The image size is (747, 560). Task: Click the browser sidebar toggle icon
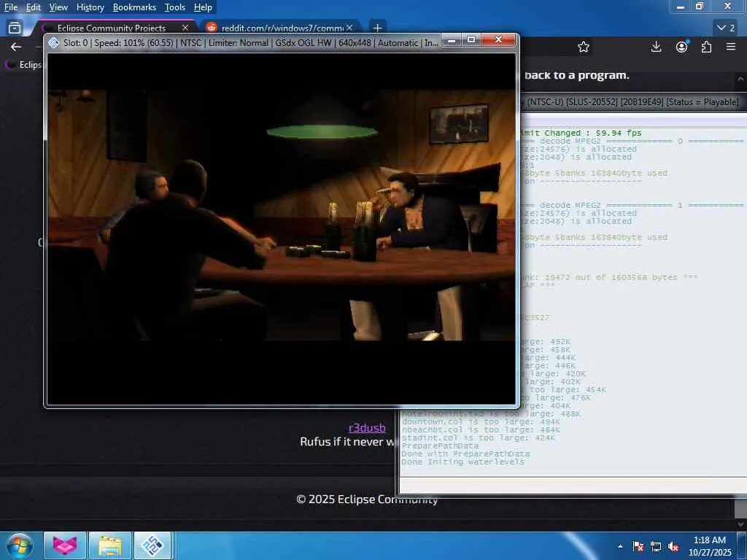tap(15, 28)
